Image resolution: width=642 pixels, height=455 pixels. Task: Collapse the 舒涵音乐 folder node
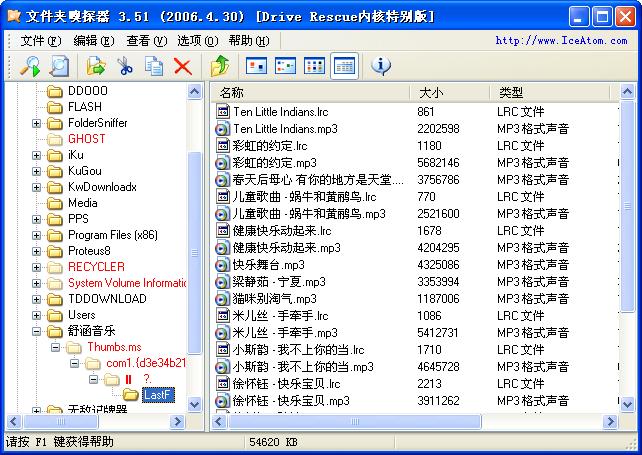point(36,331)
